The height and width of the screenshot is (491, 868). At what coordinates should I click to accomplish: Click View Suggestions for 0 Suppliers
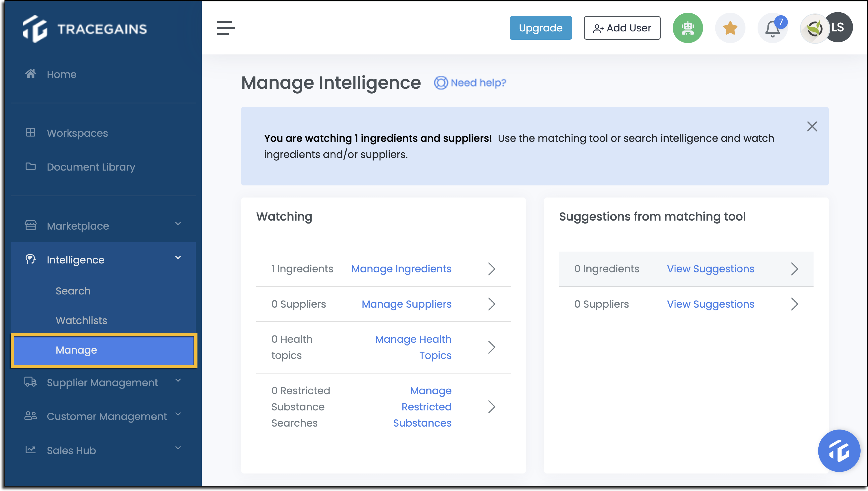(710, 304)
